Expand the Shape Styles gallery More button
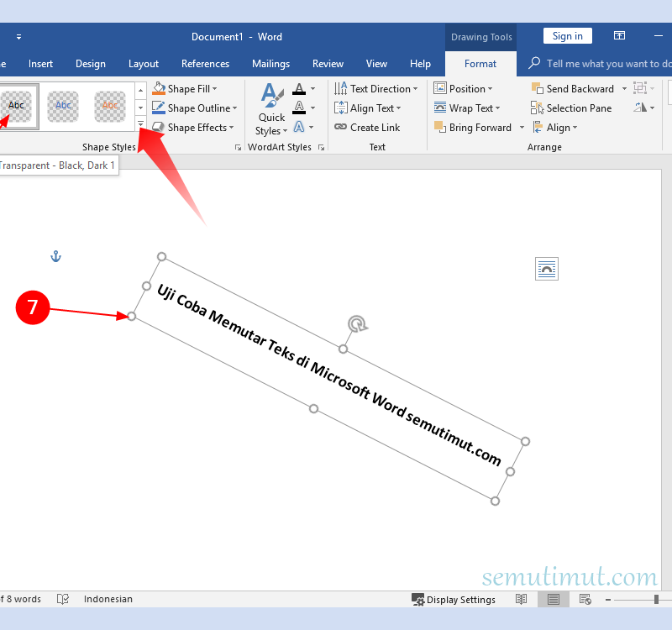Screen dimensions: 672x630 point(140,123)
